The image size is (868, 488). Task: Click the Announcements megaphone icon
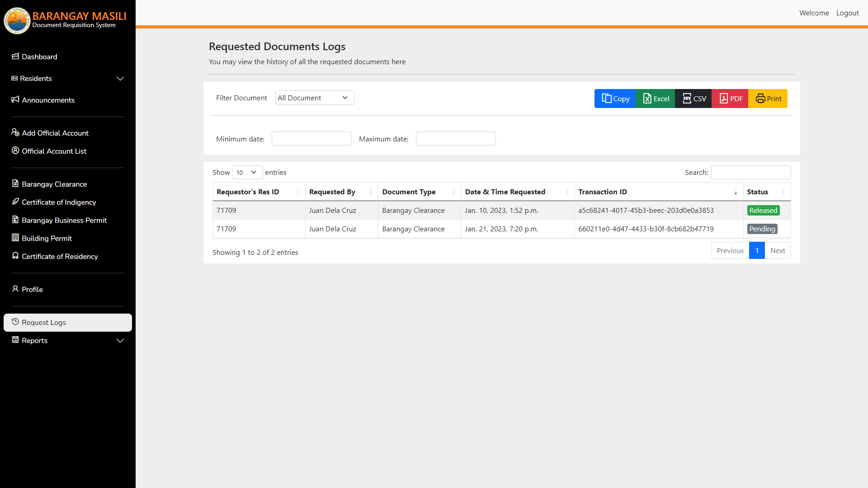tap(15, 99)
